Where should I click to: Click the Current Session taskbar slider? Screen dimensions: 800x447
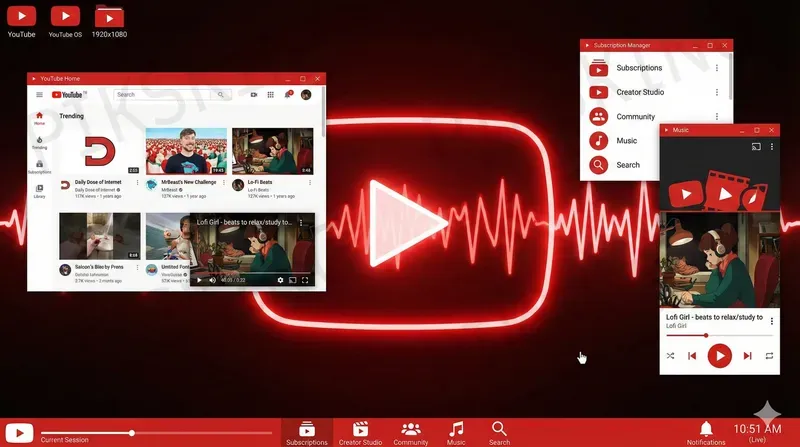tap(157, 433)
